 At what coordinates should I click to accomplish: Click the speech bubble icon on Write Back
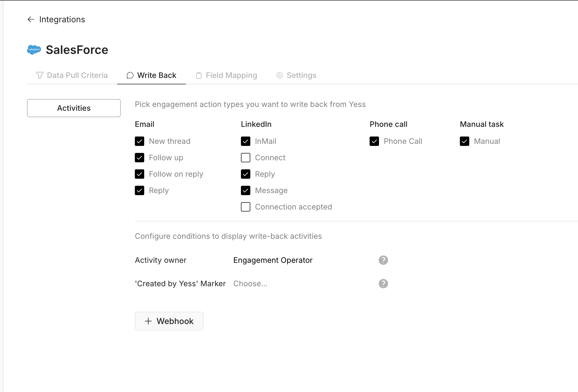pos(130,75)
